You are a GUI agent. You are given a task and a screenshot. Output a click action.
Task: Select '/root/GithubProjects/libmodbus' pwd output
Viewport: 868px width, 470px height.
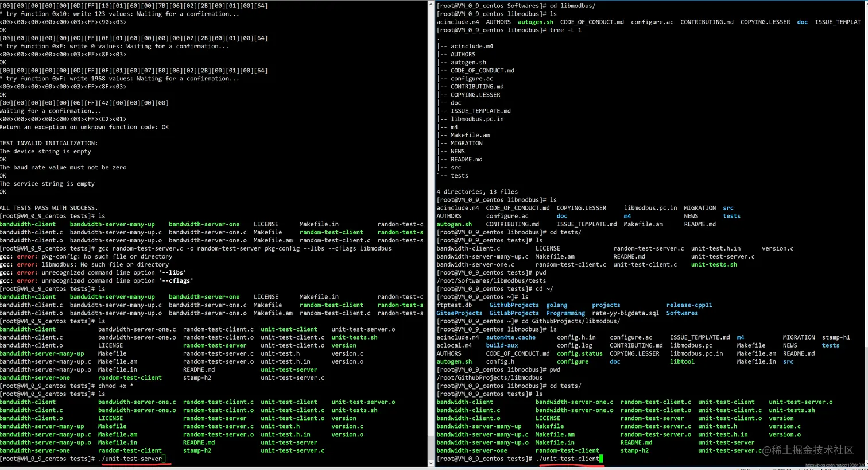pyautogui.click(x=490, y=378)
